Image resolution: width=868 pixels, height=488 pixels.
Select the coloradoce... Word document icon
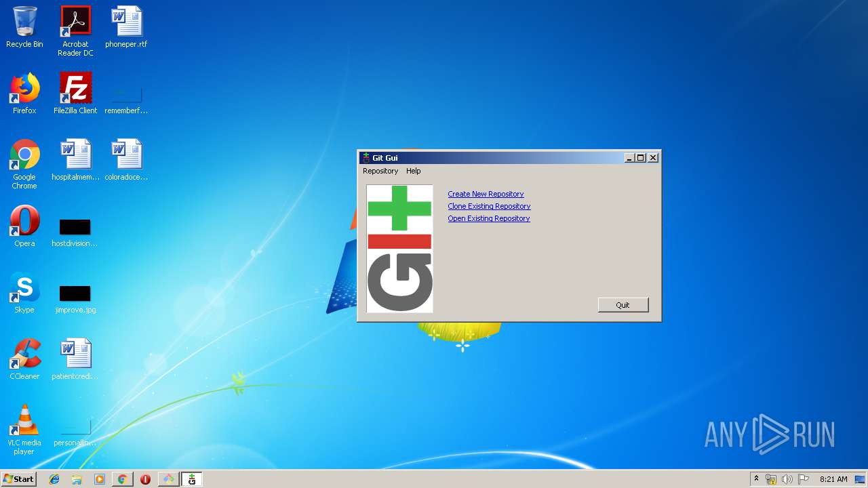pos(126,161)
